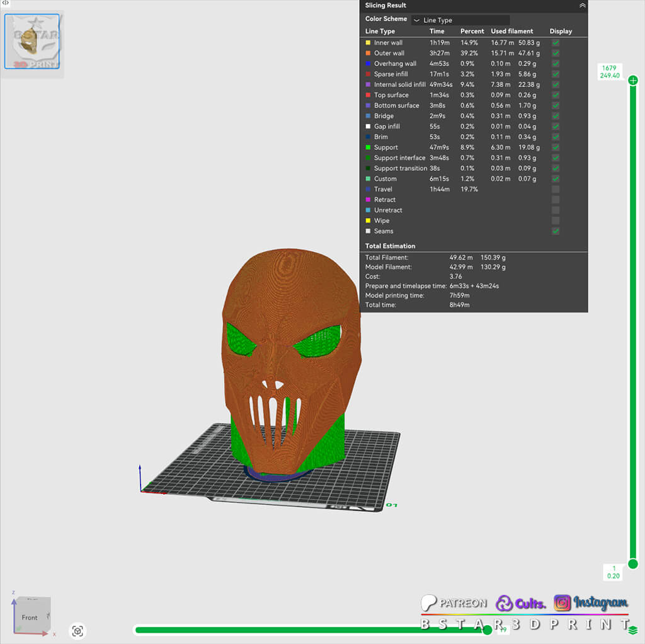Image resolution: width=645 pixels, height=644 pixels.
Task: Uncheck Inner wall display checkbox
Action: click(556, 43)
